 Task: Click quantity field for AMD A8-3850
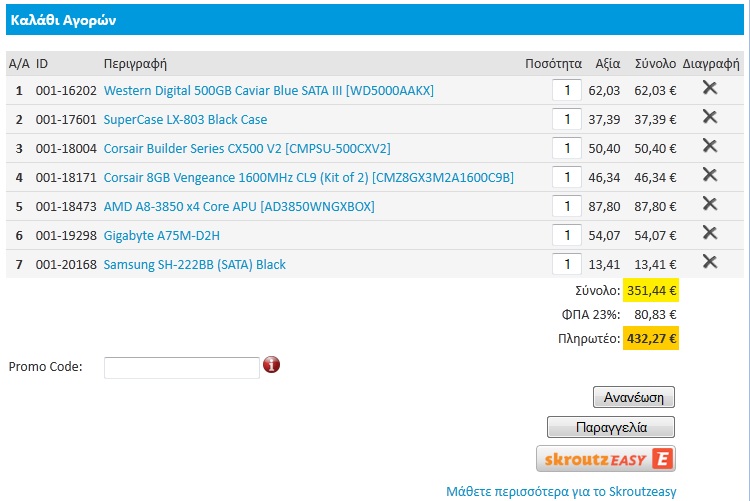(567, 206)
